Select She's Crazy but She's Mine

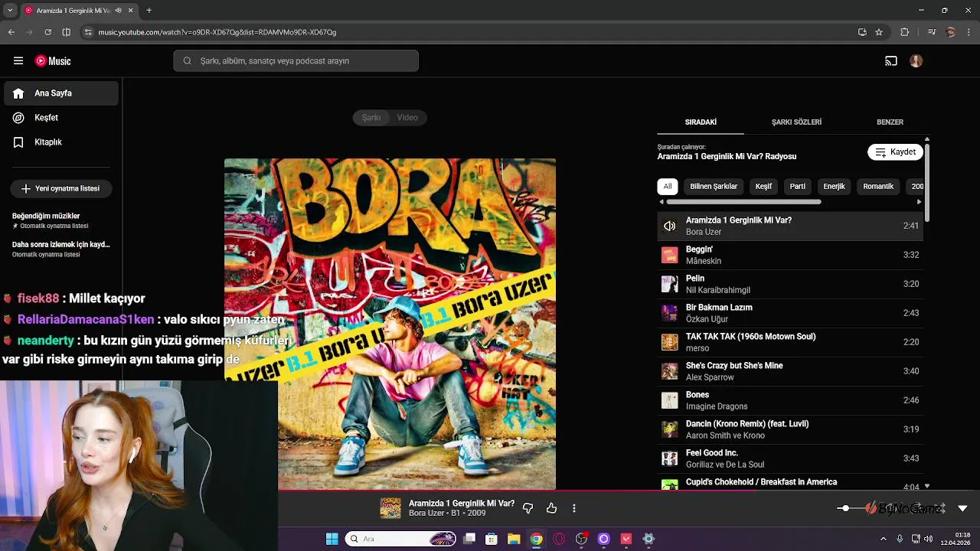click(x=790, y=371)
